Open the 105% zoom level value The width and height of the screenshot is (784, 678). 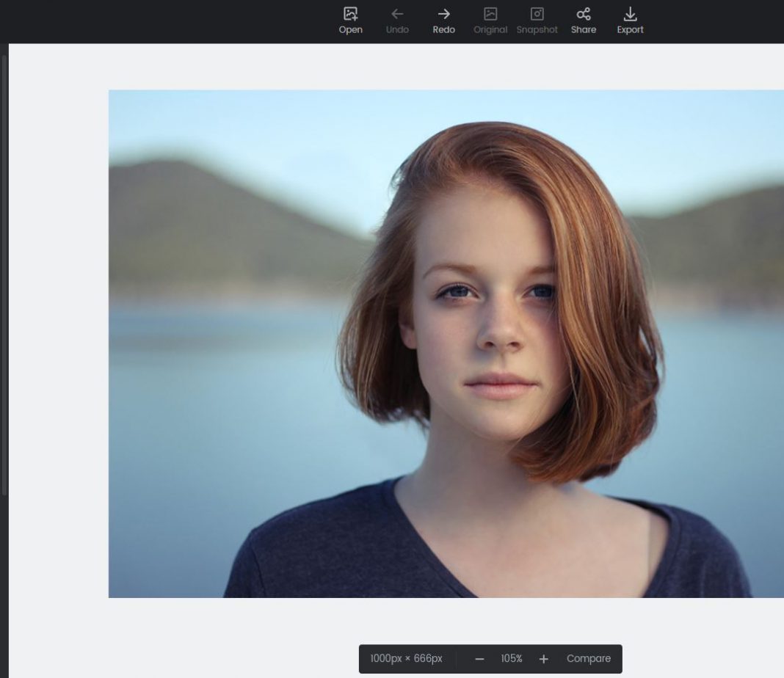512,659
